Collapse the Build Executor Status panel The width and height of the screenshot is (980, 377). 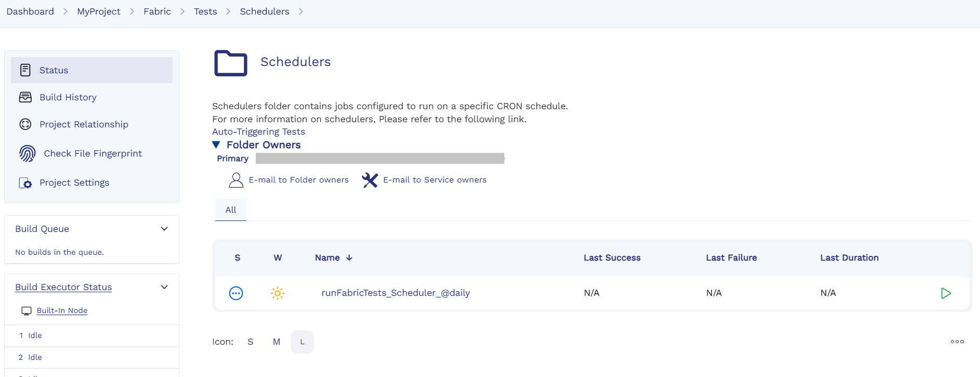click(164, 287)
